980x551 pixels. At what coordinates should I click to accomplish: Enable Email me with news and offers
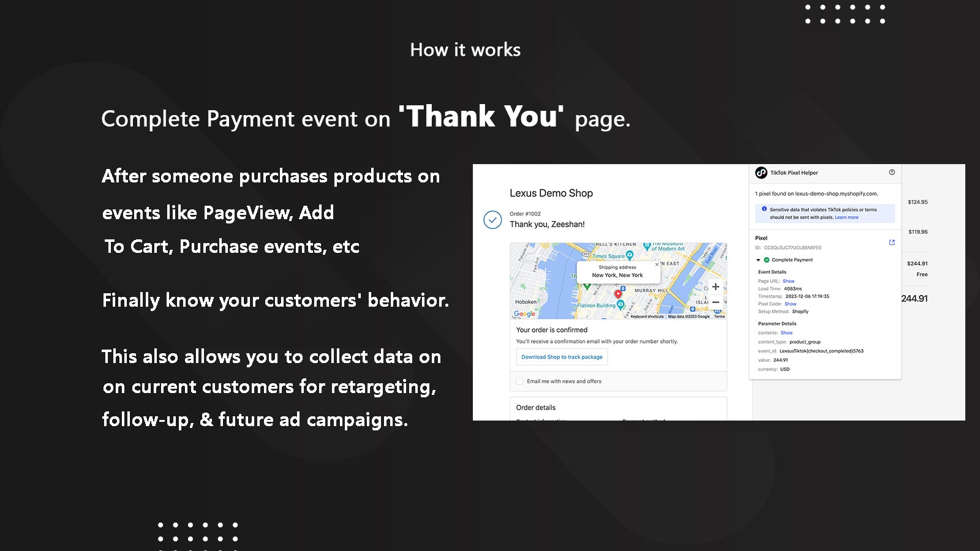(x=519, y=381)
